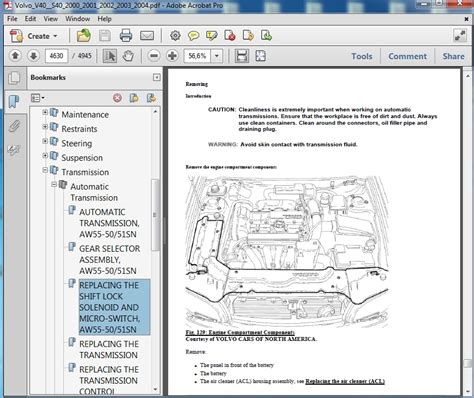The width and height of the screenshot is (474, 398).
Task: Expand the Suspension bookmark
Action: (x=45, y=156)
